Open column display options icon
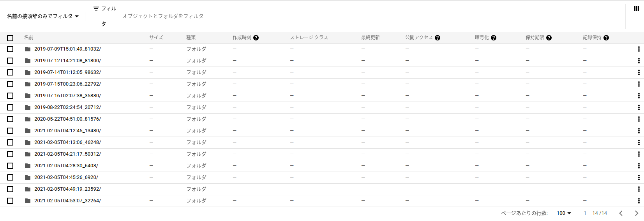Viewport: 644px width, 221px height. 636,9
